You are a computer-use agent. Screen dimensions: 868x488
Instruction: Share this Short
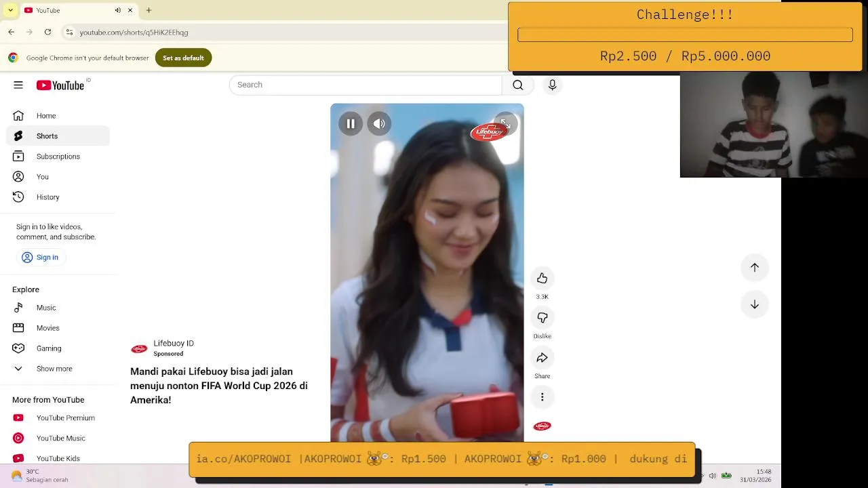tap(542, 358)
